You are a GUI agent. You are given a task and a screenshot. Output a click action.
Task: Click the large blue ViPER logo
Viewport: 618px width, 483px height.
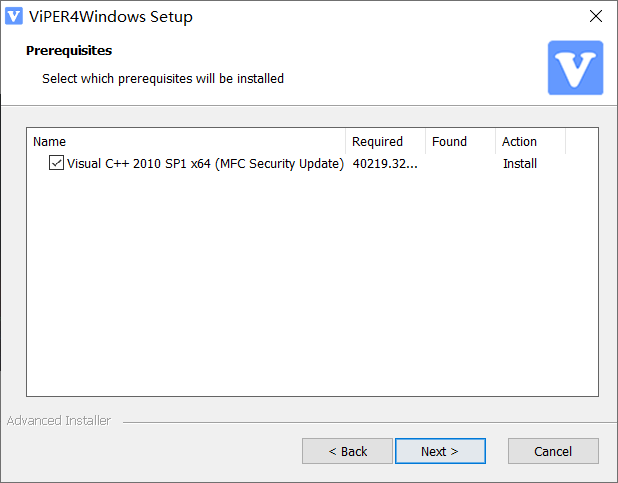point(575,68)
